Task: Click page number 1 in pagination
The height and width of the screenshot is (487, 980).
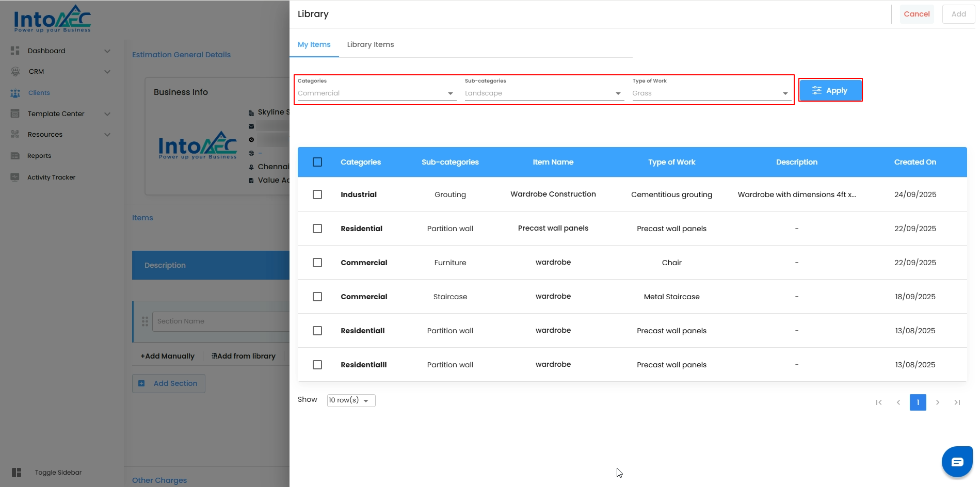Action: tap(918, 402)
